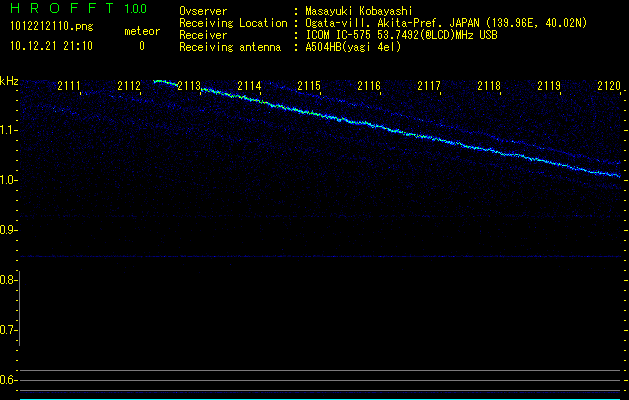The height and width of the screenshot is (400, 629).
Task: Select the A504HB(yagi 4el) antenna text
Action: click(353, 47)
